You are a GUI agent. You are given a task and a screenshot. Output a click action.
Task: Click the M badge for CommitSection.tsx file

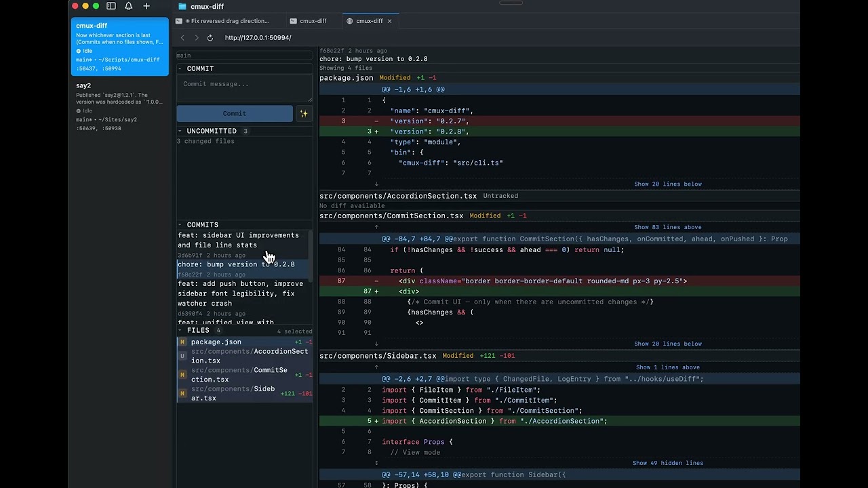click(x=182, y=375)
